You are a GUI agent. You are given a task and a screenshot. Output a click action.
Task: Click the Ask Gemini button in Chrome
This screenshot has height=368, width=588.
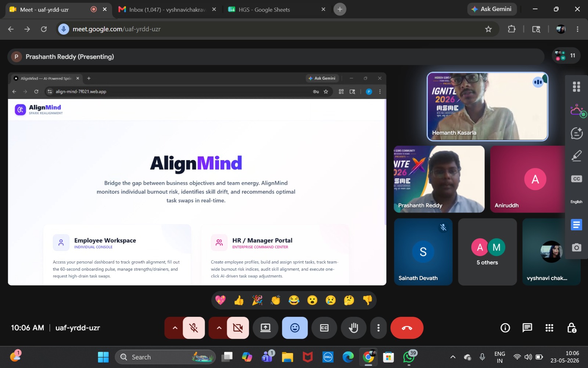tap(492, 9)
